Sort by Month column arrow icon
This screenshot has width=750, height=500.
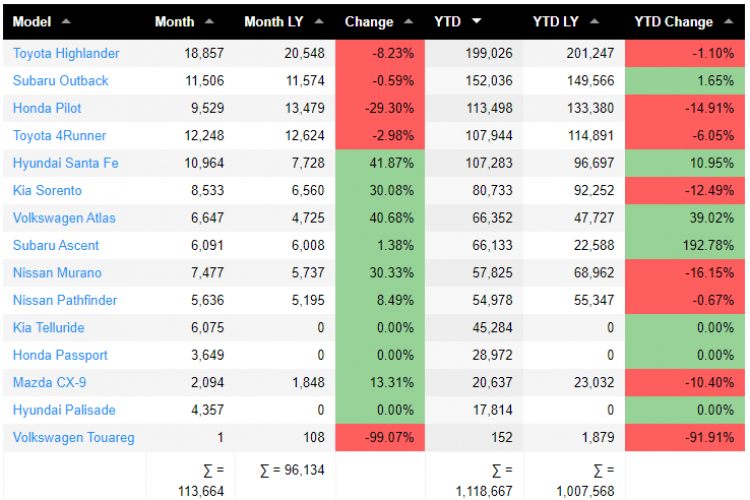[x=209, y=22]
